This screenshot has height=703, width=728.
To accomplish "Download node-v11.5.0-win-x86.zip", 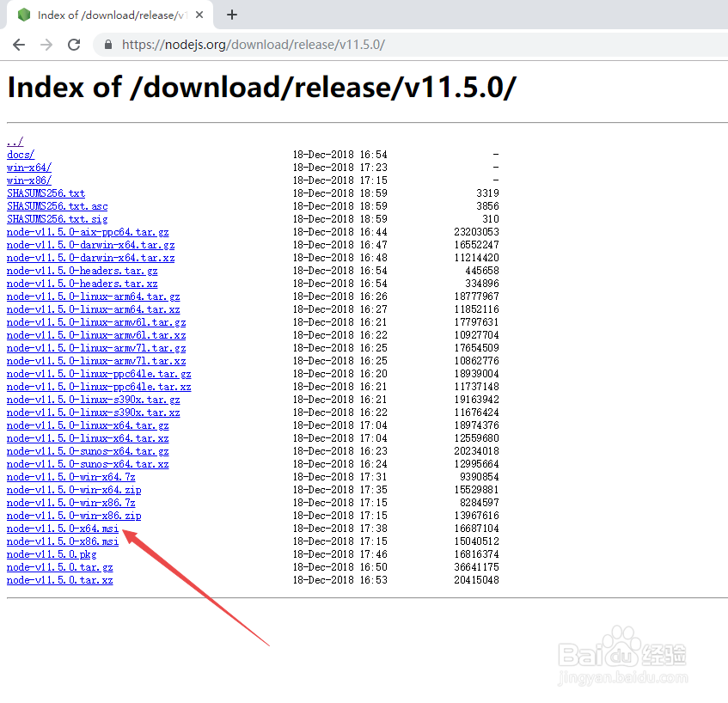I will (74, 516).
